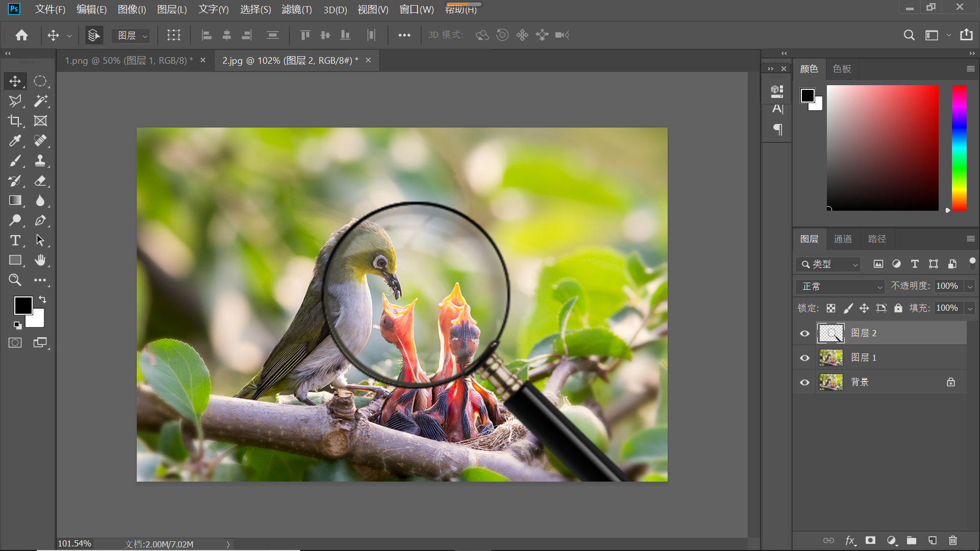Add a layer mask via panel icon
Screen dimensions: 980x551
(x=870, y=540)
